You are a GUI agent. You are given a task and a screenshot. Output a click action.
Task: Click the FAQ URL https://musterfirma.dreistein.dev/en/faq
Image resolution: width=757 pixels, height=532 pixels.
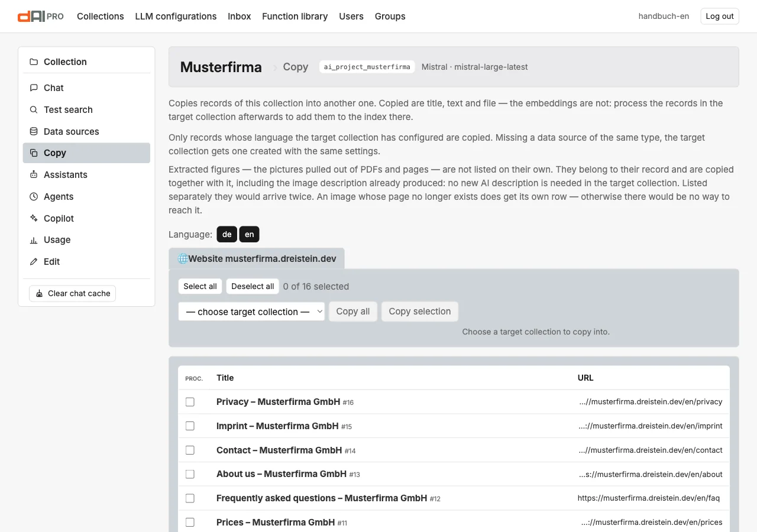649,498
